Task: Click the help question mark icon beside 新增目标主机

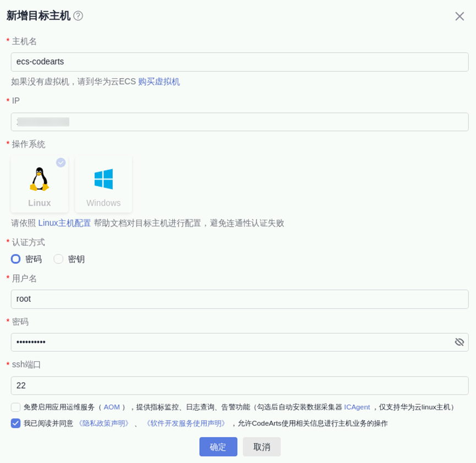Action: point(78,16)
